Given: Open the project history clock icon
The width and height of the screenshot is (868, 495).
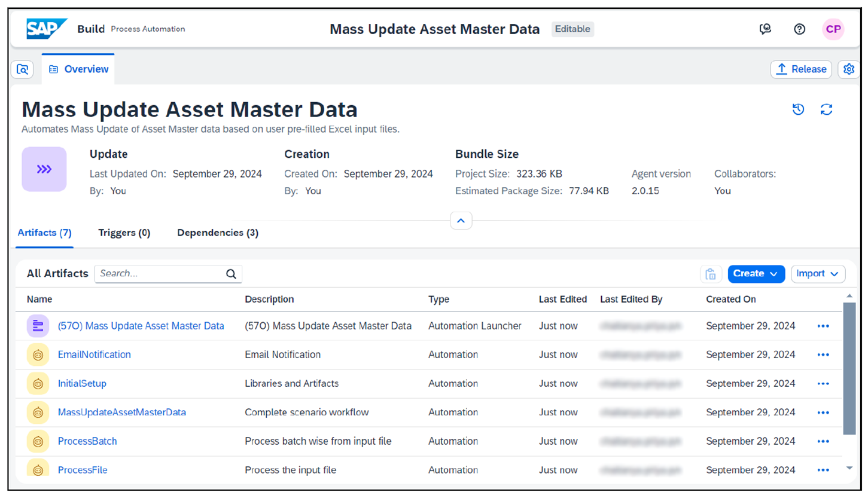Looking at the screenshot, I should [798, 109].
